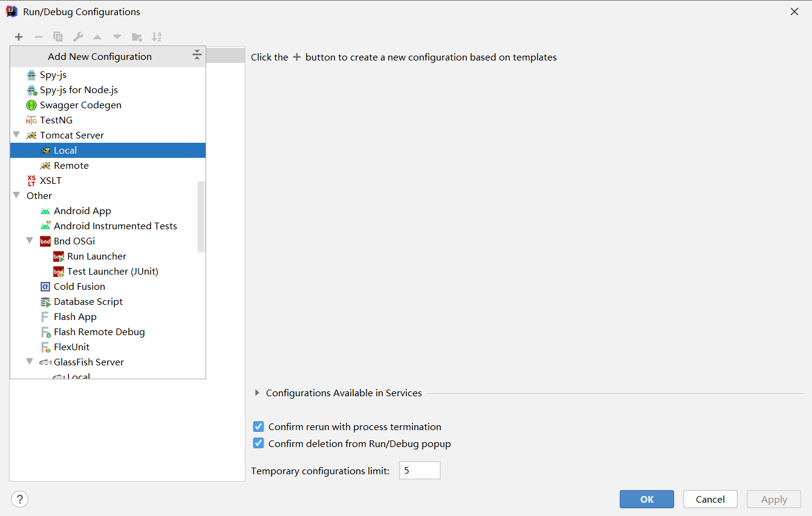Click the Create New Folder icon
The height and width of the screenshot is (516, 812).
(137, 37)
